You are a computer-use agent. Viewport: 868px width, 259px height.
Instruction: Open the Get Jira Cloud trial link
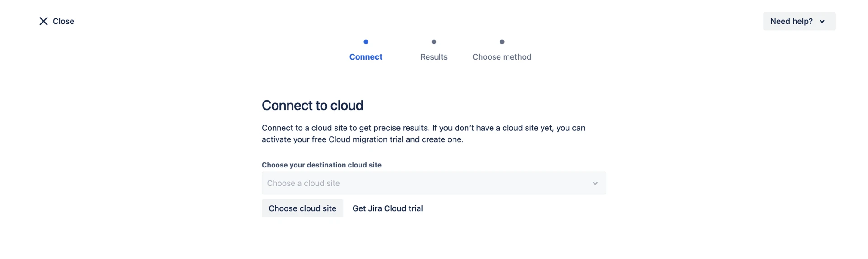(387, 208)
